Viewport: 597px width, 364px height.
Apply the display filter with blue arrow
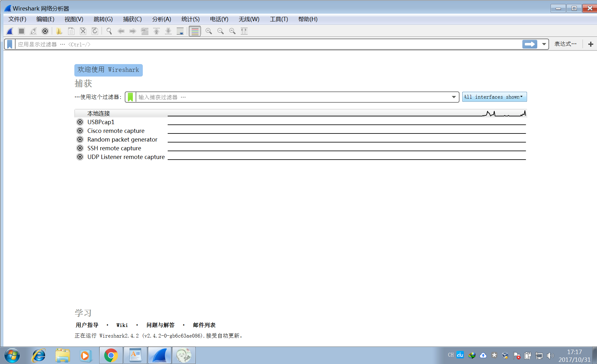click(529, 44)
